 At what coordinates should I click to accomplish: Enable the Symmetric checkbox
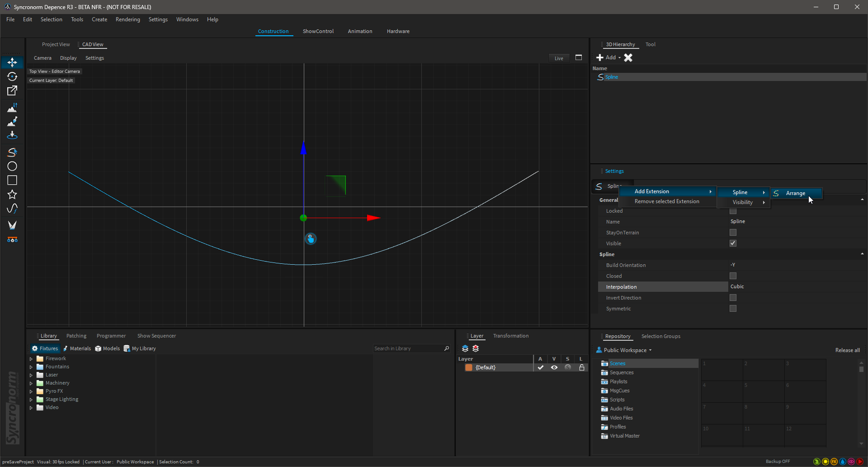pyautogui.click(x=733, y=308)
